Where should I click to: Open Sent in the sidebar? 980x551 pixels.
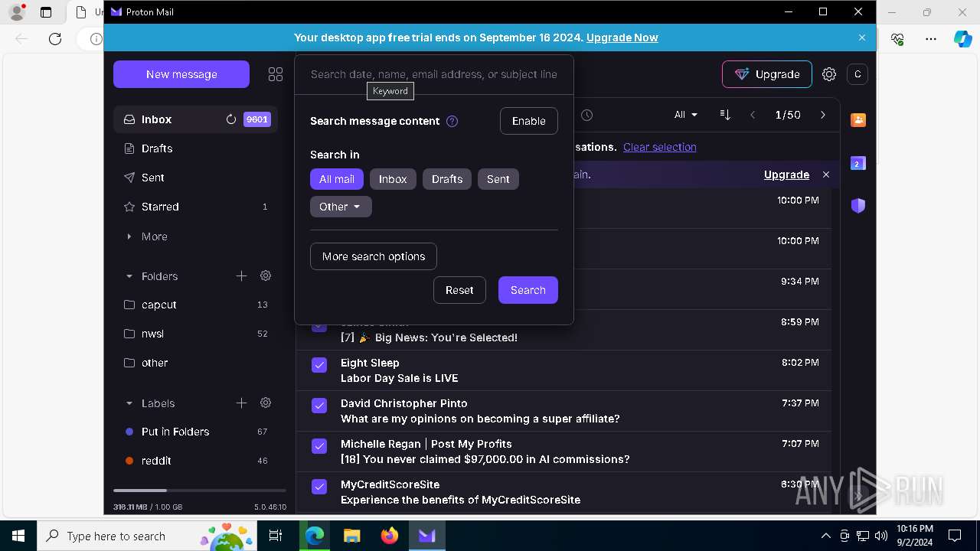click(x=195, y=178)
